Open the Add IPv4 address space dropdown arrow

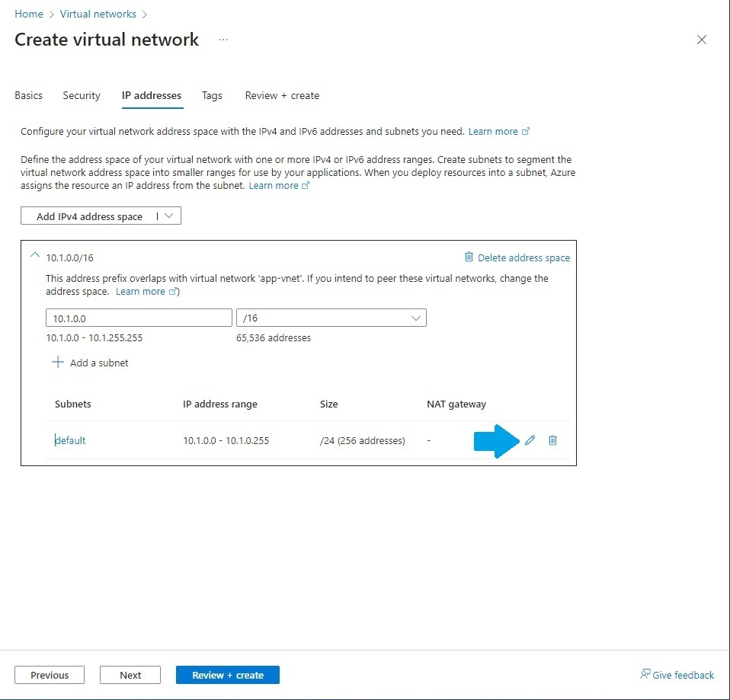169,216
